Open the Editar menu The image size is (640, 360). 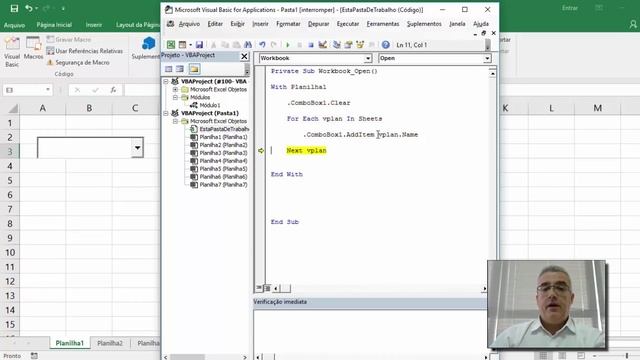click(215, 24)
